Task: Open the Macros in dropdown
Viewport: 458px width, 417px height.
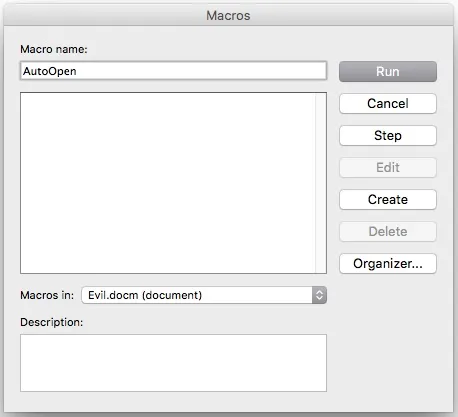Action: 204,295
